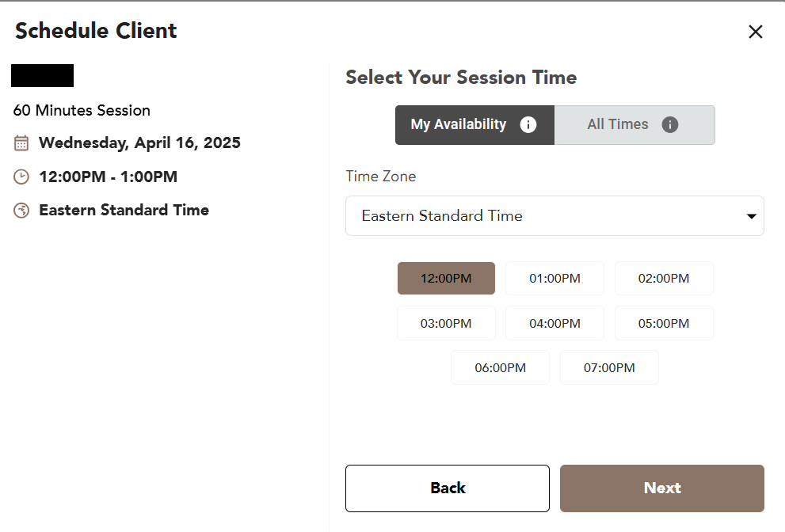The width and height of the screenshot is (785, 532).
Task: Click the calendar icon next to the date
Action: [21, 143]
